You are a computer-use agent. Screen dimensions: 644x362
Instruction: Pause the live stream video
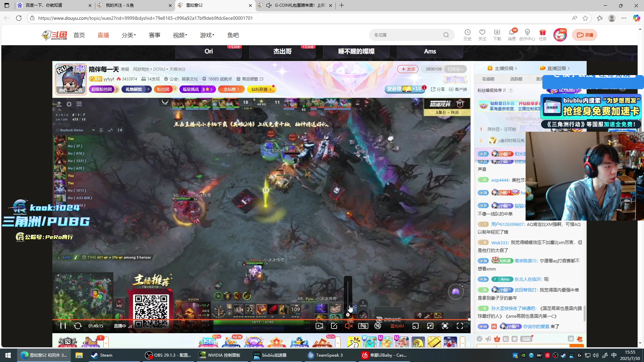63,326
